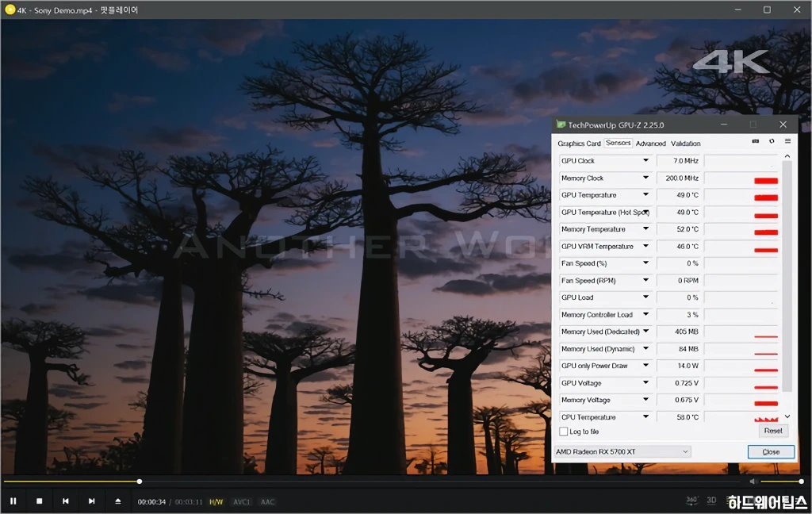The image size is (812, 514).
Task: Click the PotPlayer logo in title bar
Action: click(10, 10)
